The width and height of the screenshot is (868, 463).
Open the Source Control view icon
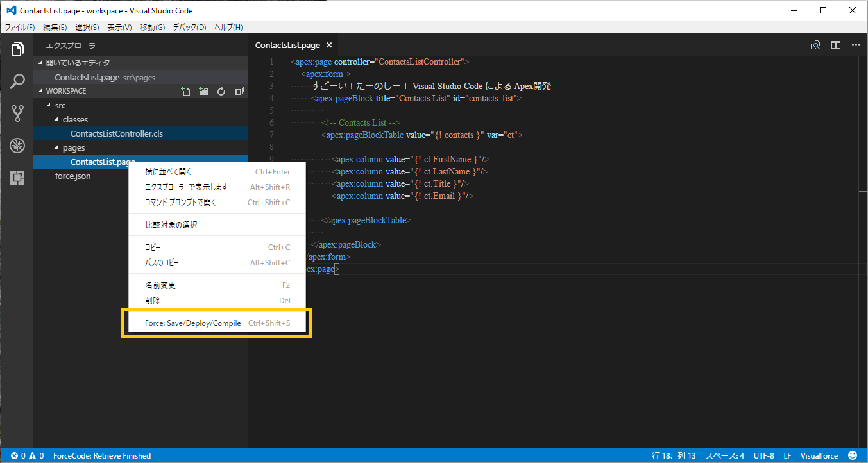pyautogui.click(x=17, y=114)
